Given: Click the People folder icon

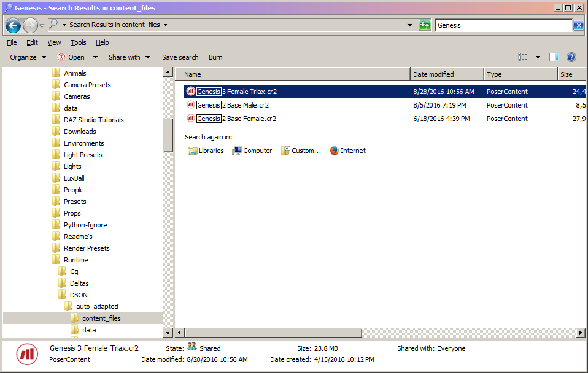Looking at the screenshot, I should point(56,189).
